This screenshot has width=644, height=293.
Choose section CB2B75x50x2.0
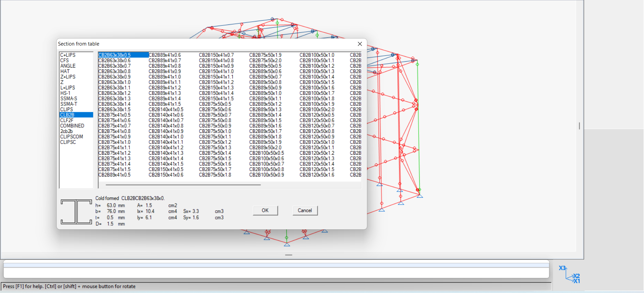(265, 60)
